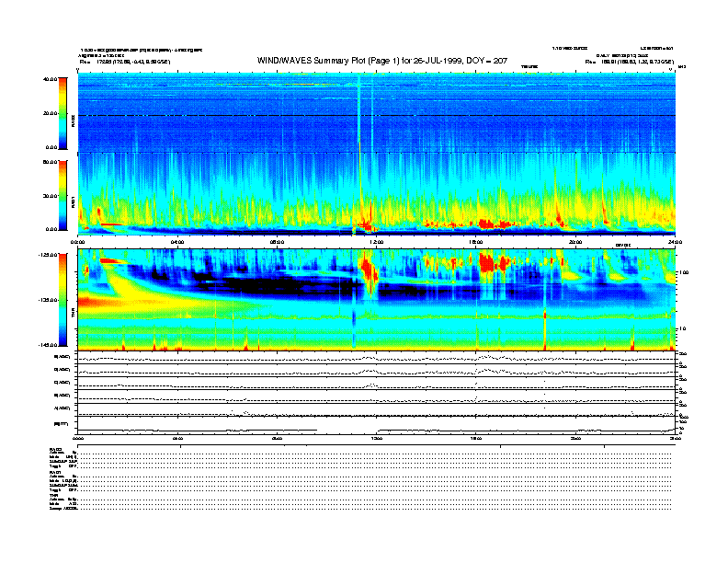This screenshot has height=563, width=728.
Task: Select the RAD2 colorbar scaled 0.00 to 40.00
Action: pos(63,113)
